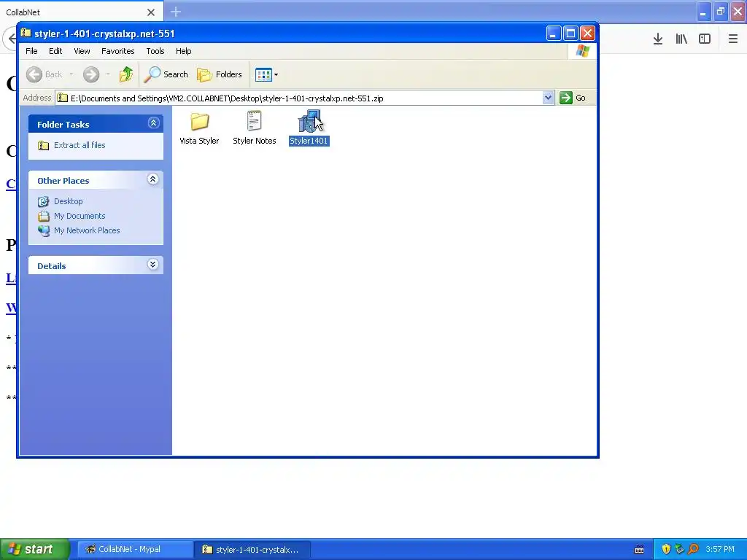The width and height of the screenshot is (747, 560).
Task: Click the 3:57 PM clock
Action: click(x=720, y=549)
